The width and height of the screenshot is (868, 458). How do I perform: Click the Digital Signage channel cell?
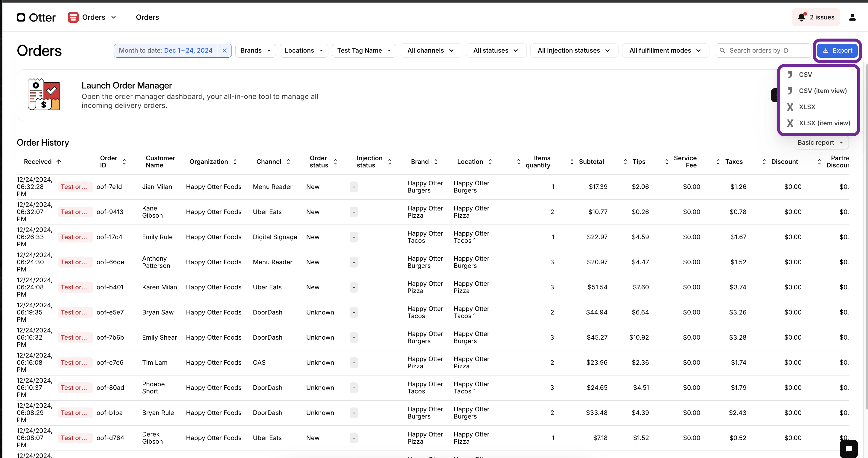tap(275, 237)
